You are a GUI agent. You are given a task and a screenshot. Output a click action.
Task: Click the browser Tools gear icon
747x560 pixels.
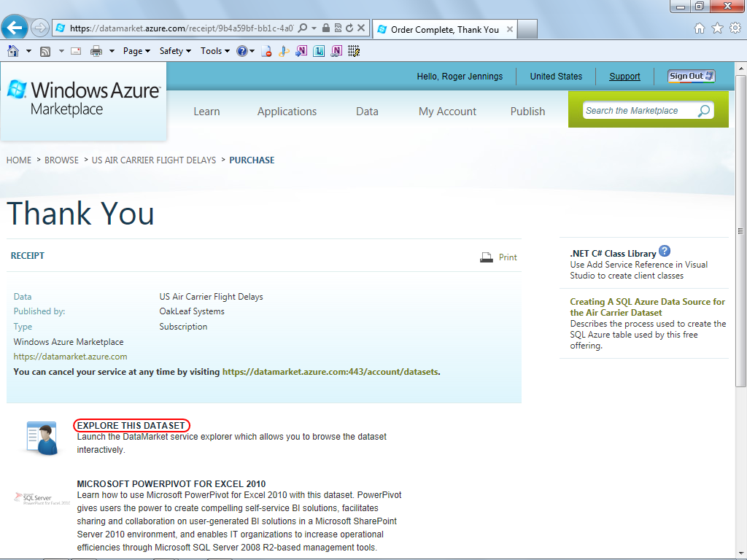[x=735, y=28]
